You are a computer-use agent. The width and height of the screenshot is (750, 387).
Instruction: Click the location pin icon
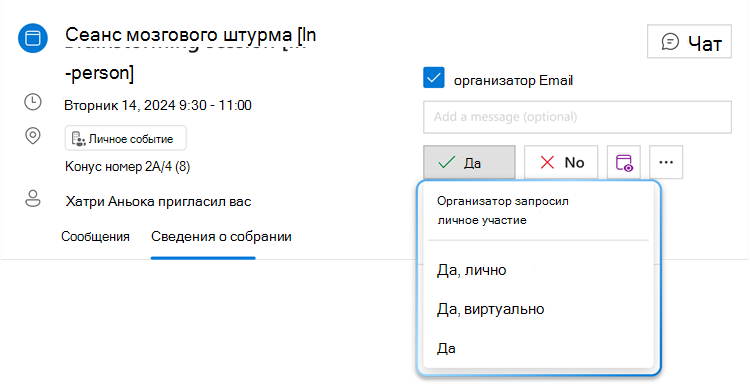click(33, 136)
